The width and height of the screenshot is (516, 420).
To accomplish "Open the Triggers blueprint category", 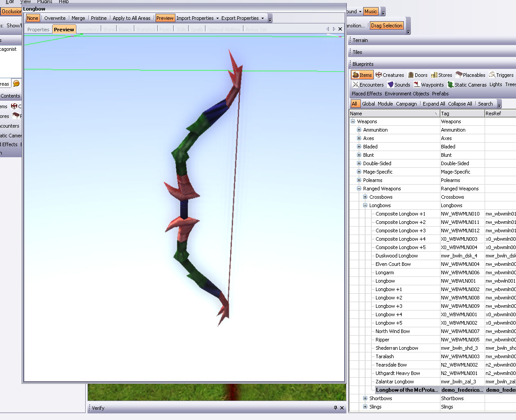I will [501, 75].
